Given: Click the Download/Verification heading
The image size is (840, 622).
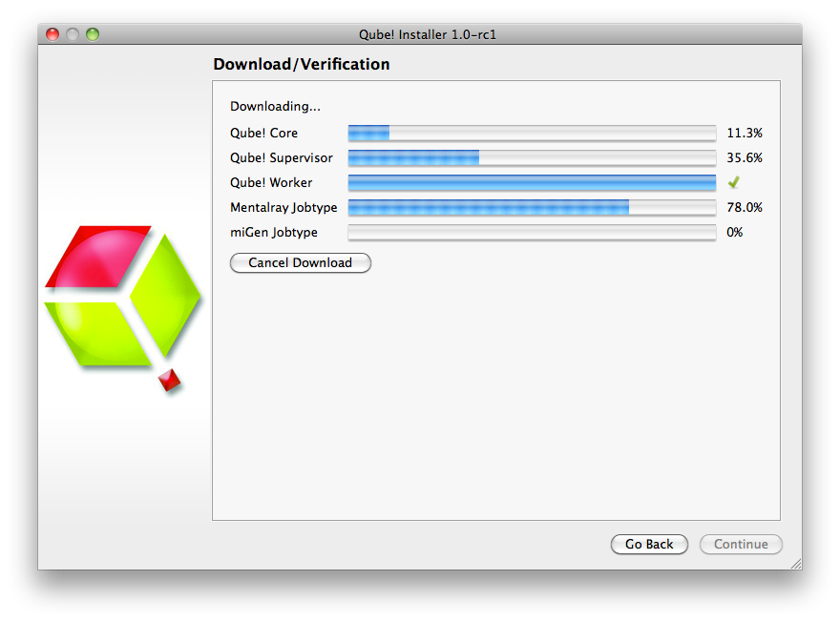Looking at the screenshot, I should 301,64.
